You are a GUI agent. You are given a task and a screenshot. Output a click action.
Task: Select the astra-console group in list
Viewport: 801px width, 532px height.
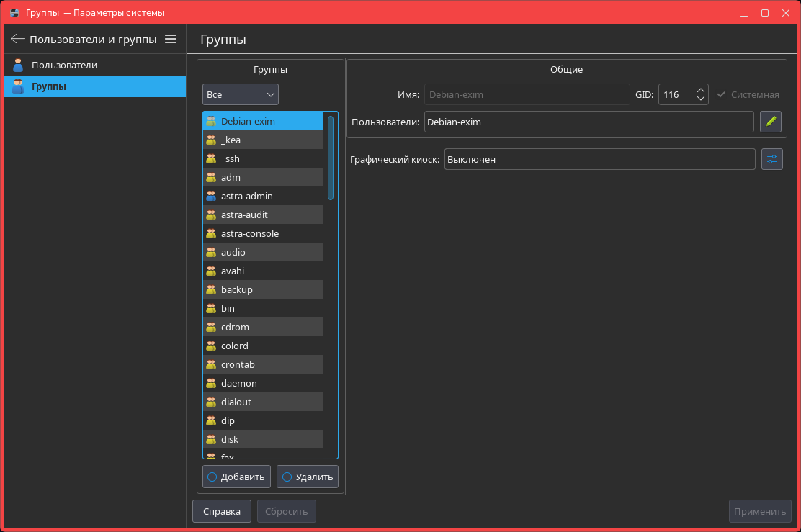coord(250,233)
